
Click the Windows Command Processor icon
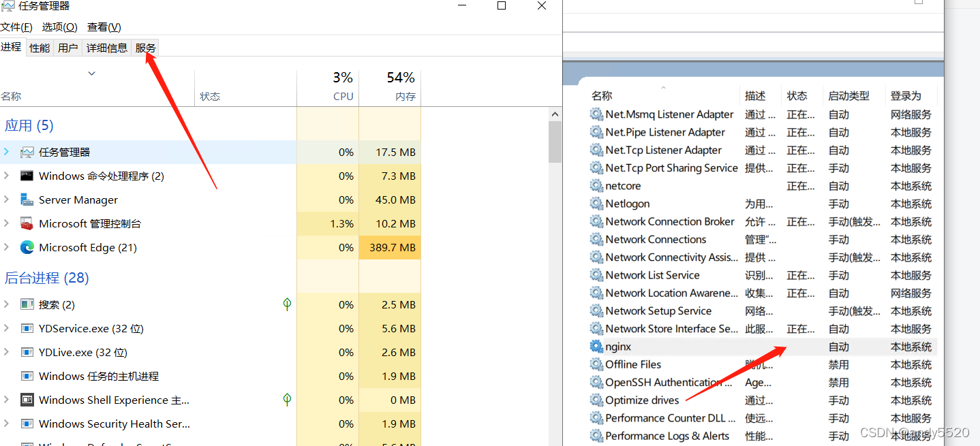point(27,176)
